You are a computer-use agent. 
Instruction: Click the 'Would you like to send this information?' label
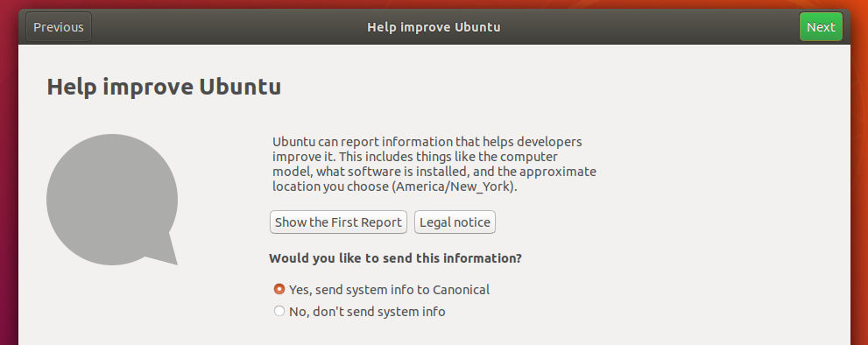pyautogui.click(x=395, y=258)
